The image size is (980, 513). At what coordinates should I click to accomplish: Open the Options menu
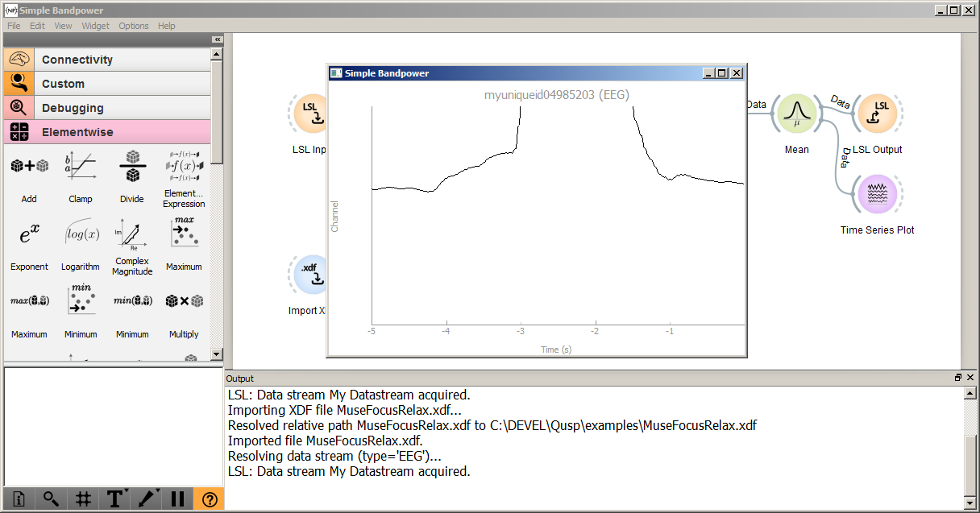click(x=134, y=26)
